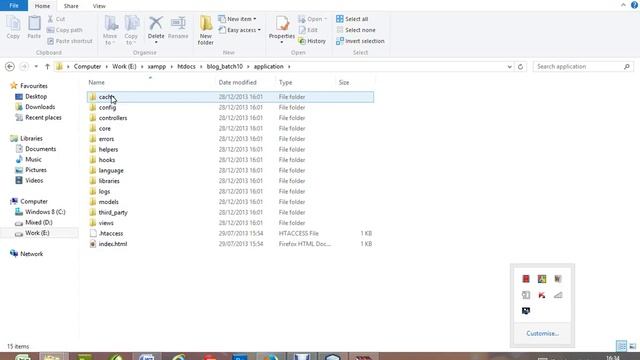Switch to the View ribbon tab
This screenshot has height=360, width=640.
coord(99,6)
